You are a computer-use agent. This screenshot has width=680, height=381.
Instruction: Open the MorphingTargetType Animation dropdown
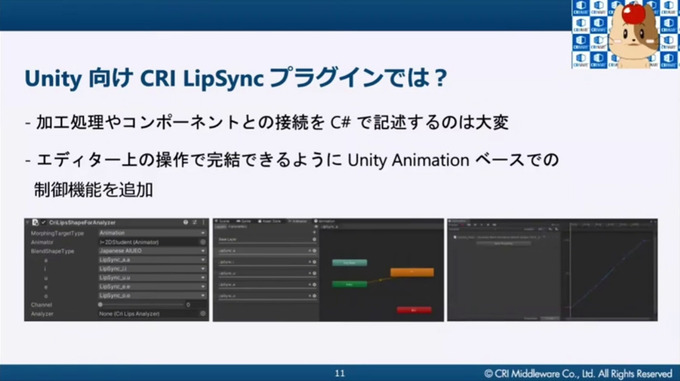(x=152, y=233)
